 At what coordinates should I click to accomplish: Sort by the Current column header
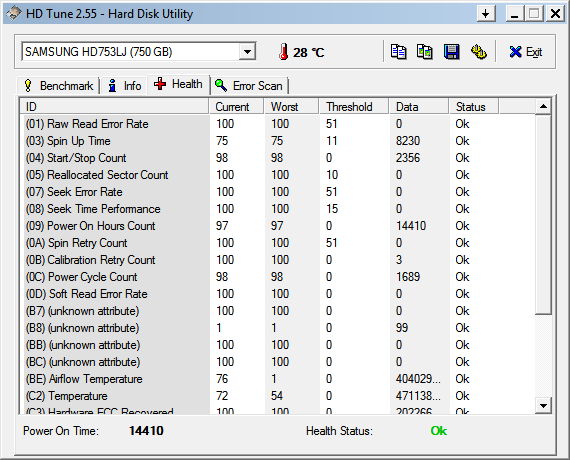pyautogui.click(x=236, y=107)
